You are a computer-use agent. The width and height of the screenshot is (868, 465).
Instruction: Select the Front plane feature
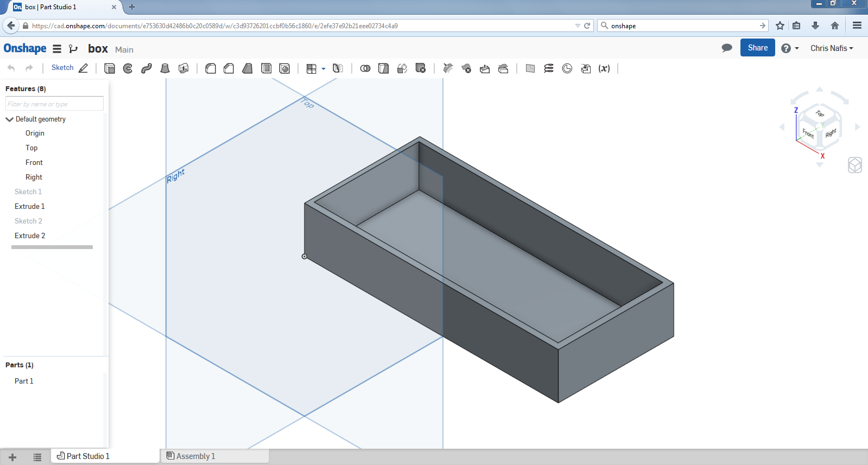(x=34, y=163)
